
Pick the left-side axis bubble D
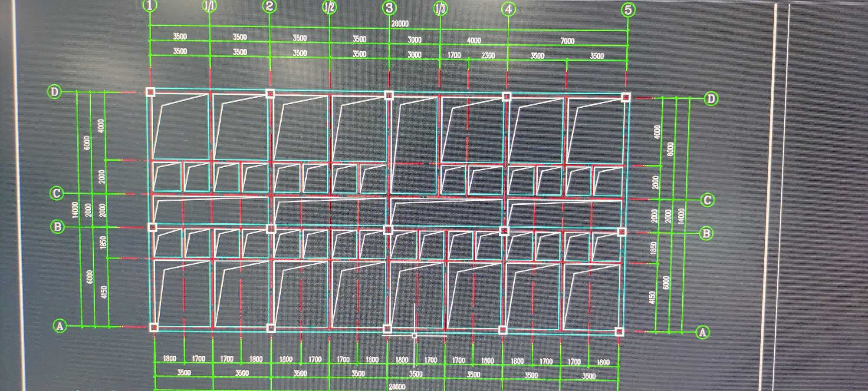(x=54, y=92)
